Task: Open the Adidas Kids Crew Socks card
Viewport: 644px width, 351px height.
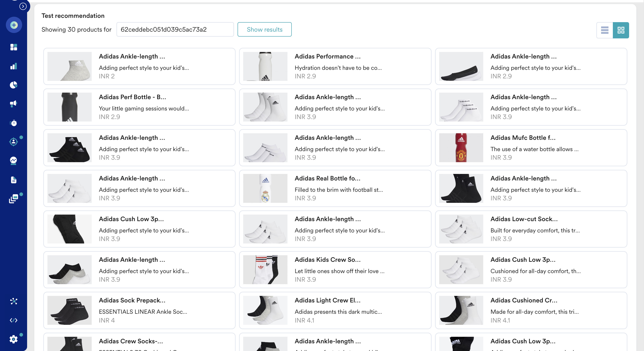Action: point(335,269)
